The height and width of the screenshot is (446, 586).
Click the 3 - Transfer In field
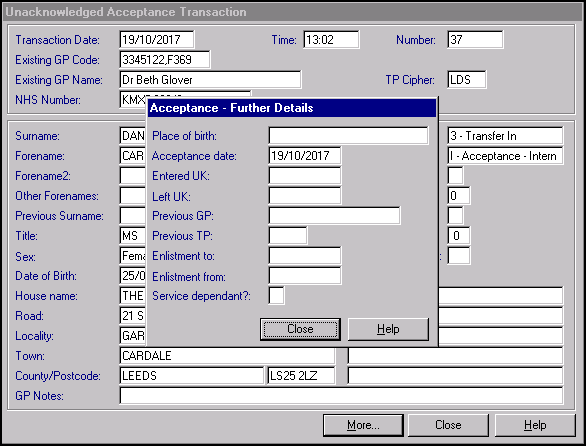point(505,135)
